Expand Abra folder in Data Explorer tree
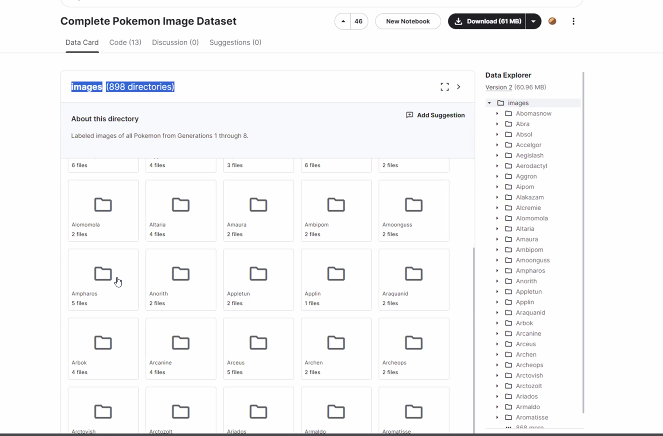The width and height of the screenshot is (663, 436). 497,124
